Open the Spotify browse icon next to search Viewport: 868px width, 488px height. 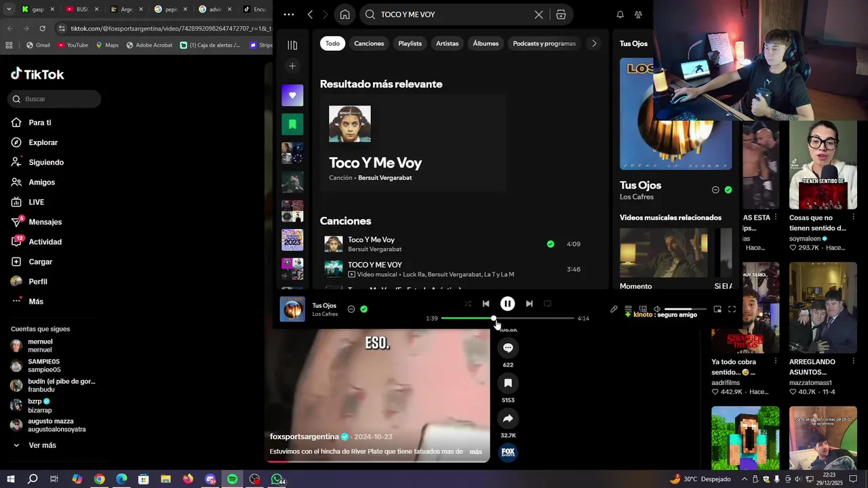pyautogui.click(x=561, y=14)
